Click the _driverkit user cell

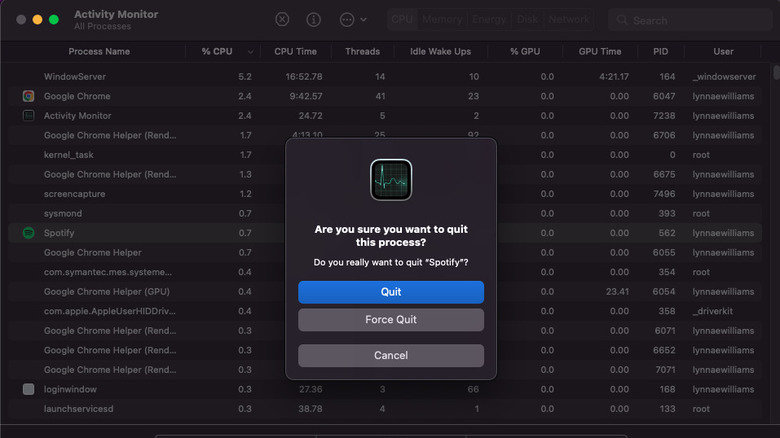pos(712,311)
